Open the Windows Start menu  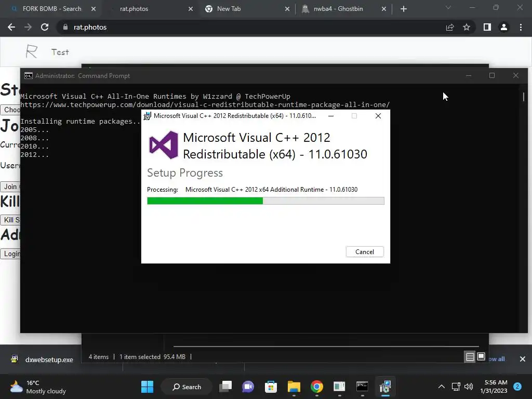pos(147,387)
